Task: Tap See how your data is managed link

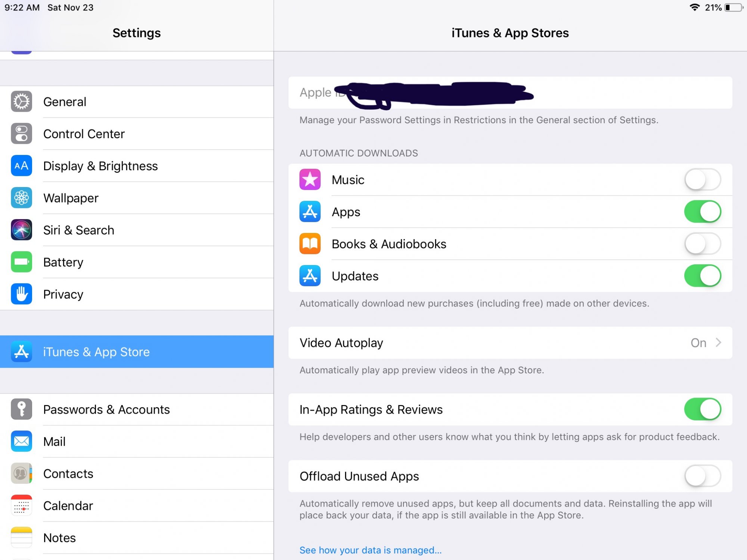Action: [x=371, y=550]
